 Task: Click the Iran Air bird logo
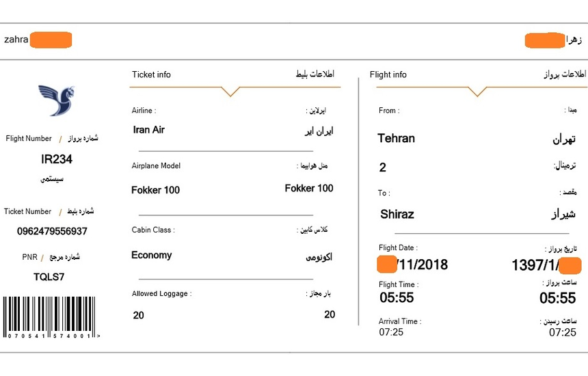(56, 100)
